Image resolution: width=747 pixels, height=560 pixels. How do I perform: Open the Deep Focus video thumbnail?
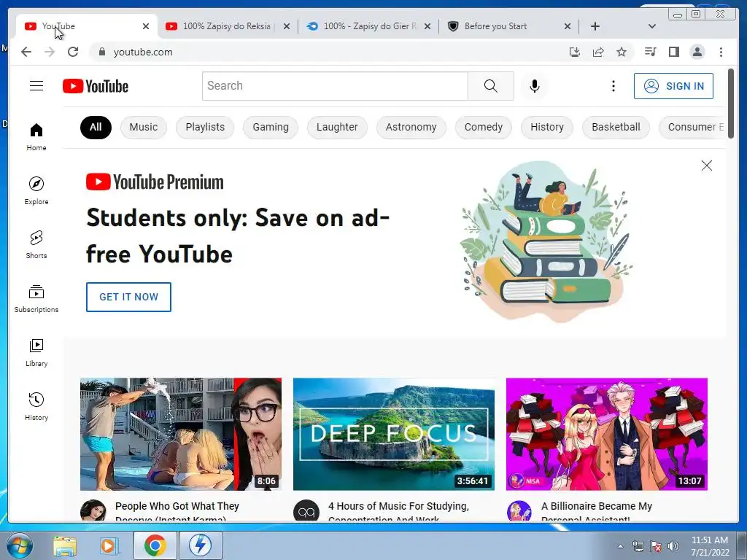coord(393,434)
